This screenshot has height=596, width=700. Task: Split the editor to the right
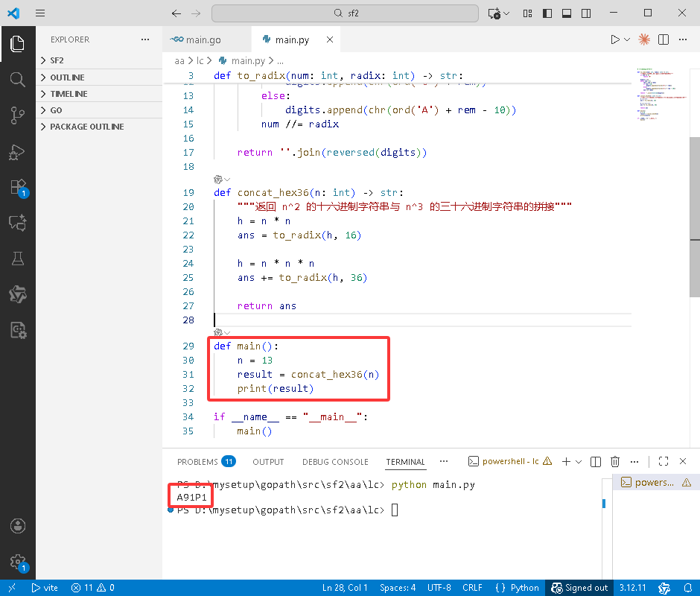(x=664, y=39)
